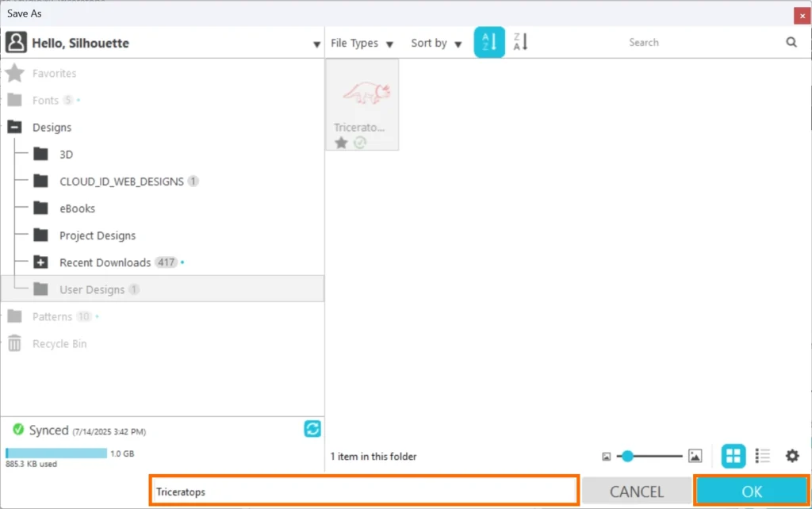Sort designs Z to A descending
Screen dimensions: 812x509
click(520, 43)
